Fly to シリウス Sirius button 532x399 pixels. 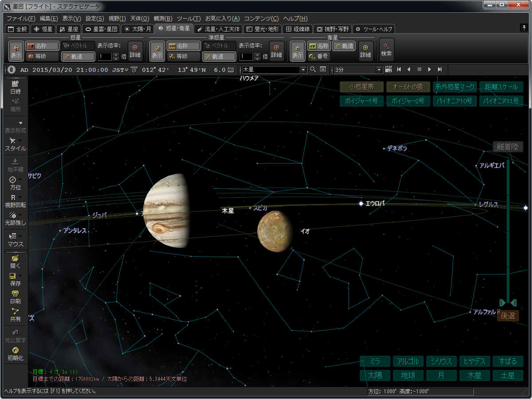441,361
